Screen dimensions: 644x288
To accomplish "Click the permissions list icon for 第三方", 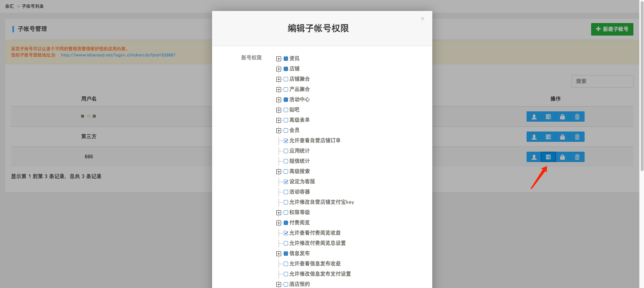I will (x=548, y=137).
